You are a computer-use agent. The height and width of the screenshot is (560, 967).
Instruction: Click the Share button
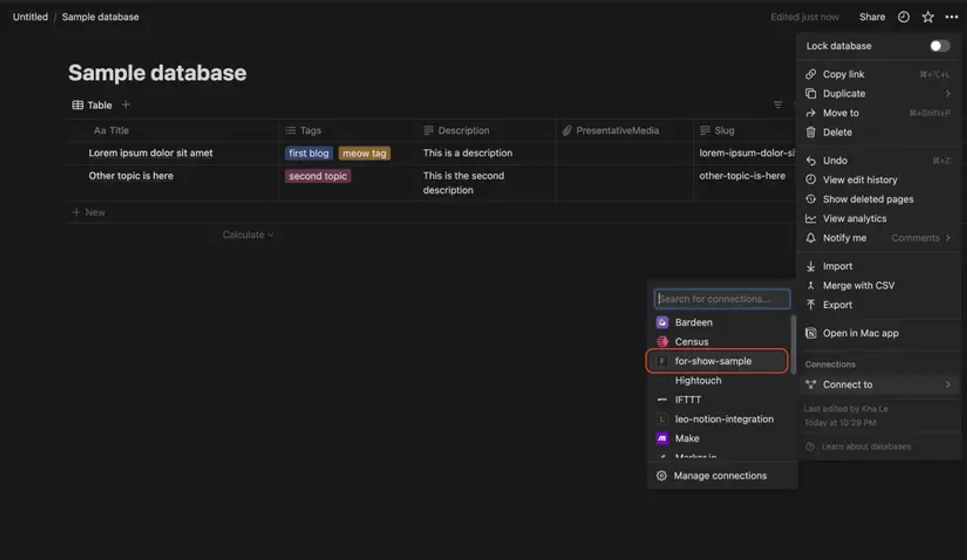coord(872,17)
